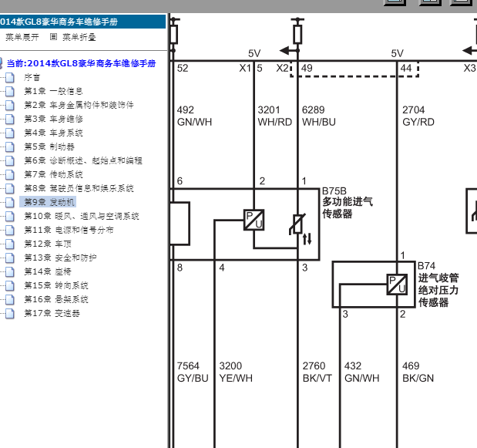Select 第11章 电源和信号分布
Image resolution: width=477 pixels, height=448 pixels.
[69, 230]
